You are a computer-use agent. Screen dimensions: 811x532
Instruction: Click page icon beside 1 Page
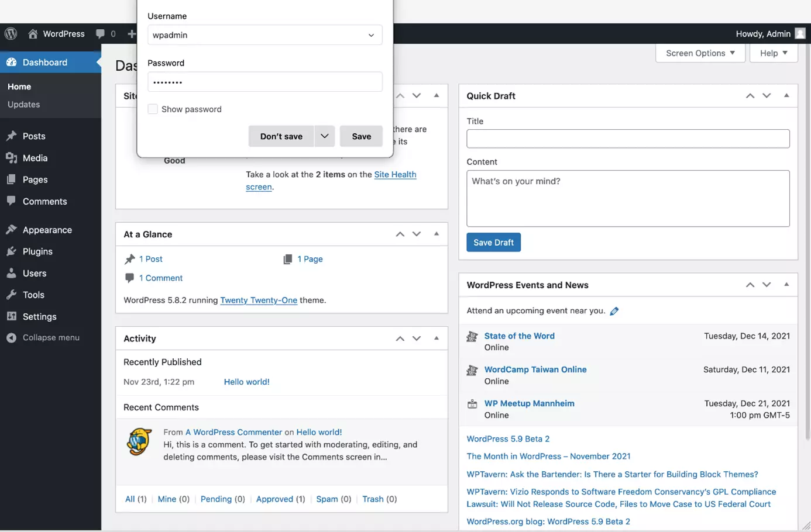click(288, 259)
